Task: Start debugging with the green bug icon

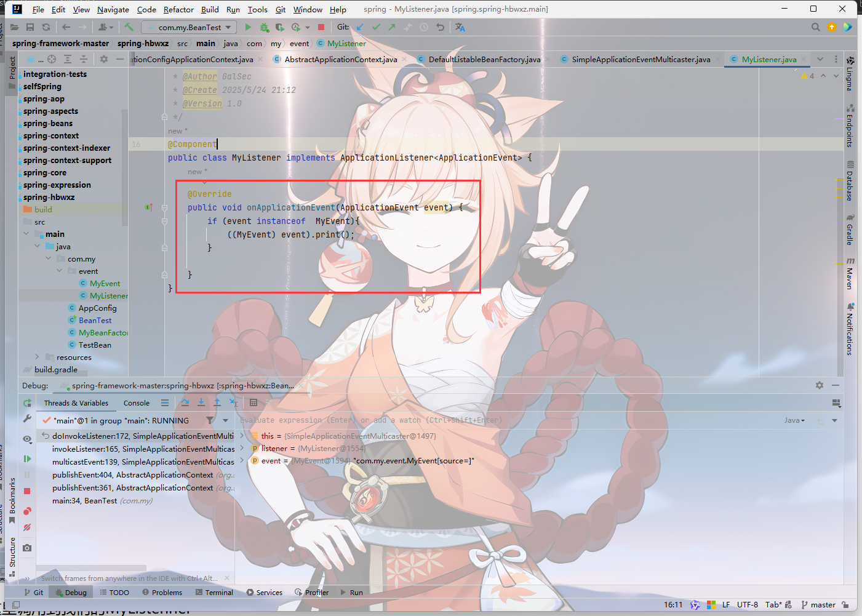Action: (x=264, y=27)
